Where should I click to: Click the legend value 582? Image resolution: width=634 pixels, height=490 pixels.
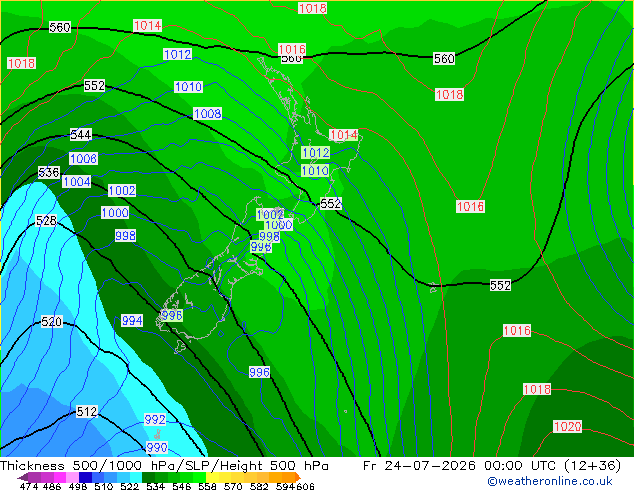click(x=259, y=486)
